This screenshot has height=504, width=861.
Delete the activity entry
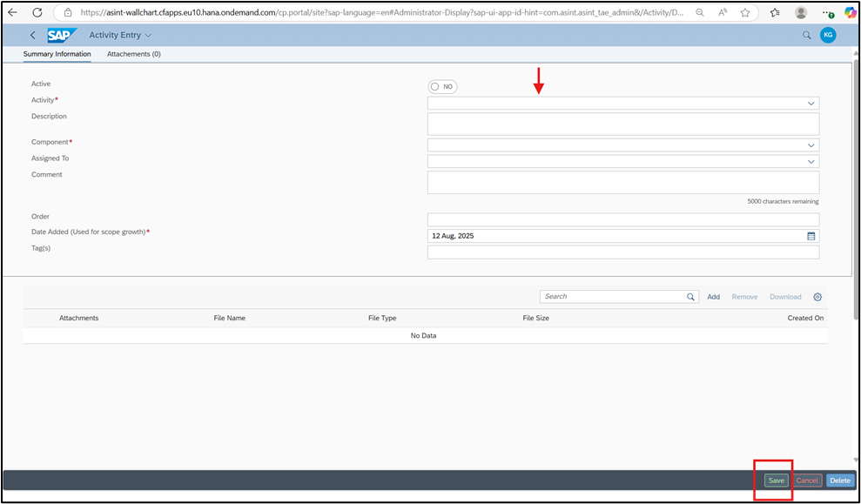point(840,480)
